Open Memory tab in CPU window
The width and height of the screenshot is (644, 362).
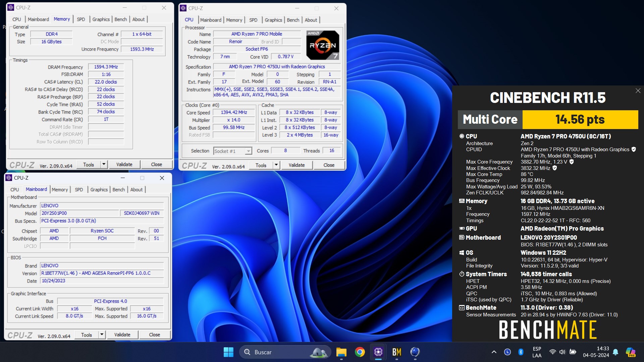click(234, 20)
